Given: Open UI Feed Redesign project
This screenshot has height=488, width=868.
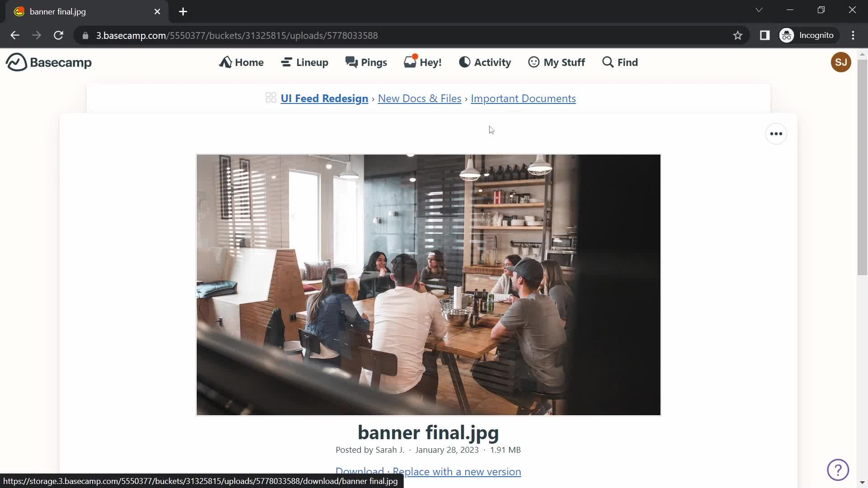Looking at the screenshot, I should tap(324, 99).
